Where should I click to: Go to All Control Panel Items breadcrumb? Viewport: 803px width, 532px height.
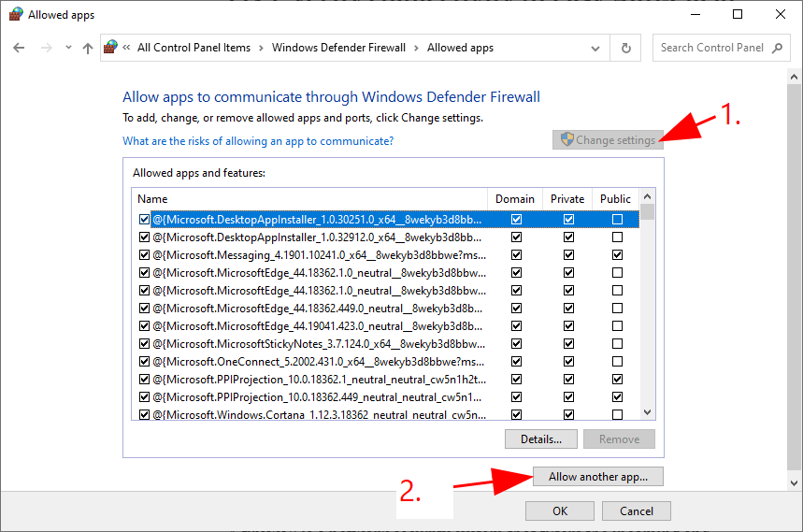pos(194,48)
